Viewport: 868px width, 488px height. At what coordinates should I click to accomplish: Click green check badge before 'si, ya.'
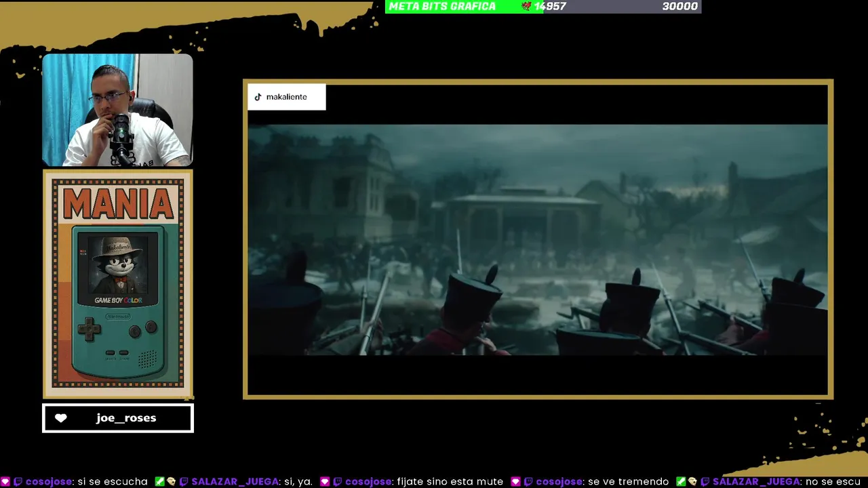coord(159,481)
